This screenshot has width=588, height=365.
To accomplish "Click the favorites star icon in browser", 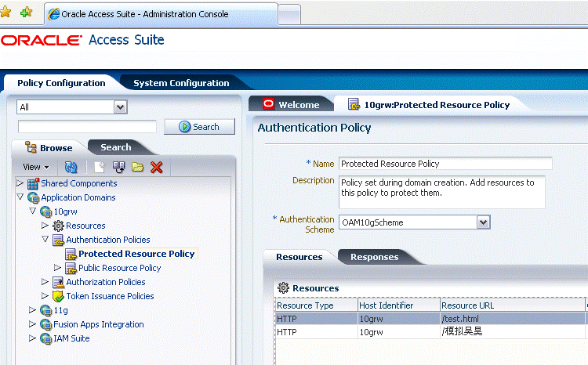I will [x=5, y=12].
